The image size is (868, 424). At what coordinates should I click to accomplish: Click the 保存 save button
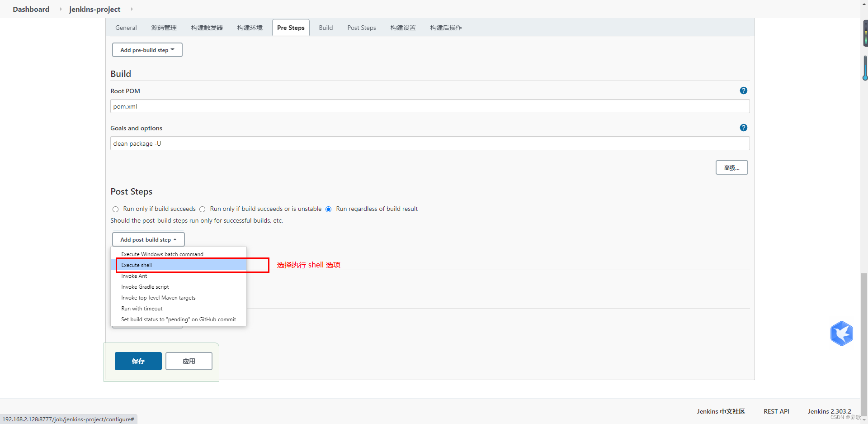pos(138,361)
